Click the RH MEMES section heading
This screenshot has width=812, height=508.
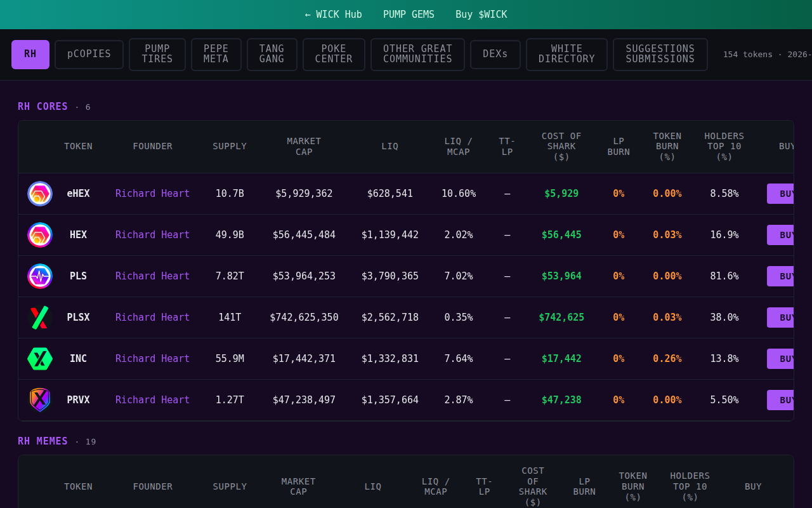pyautogui.click(x=43, y=441)
